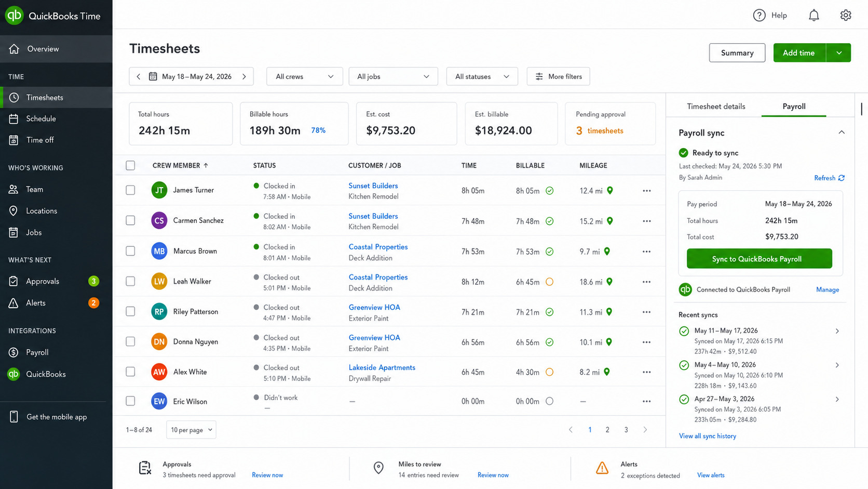Click Get the mobile app
This screenshot has width=868, height=489.
56,417
